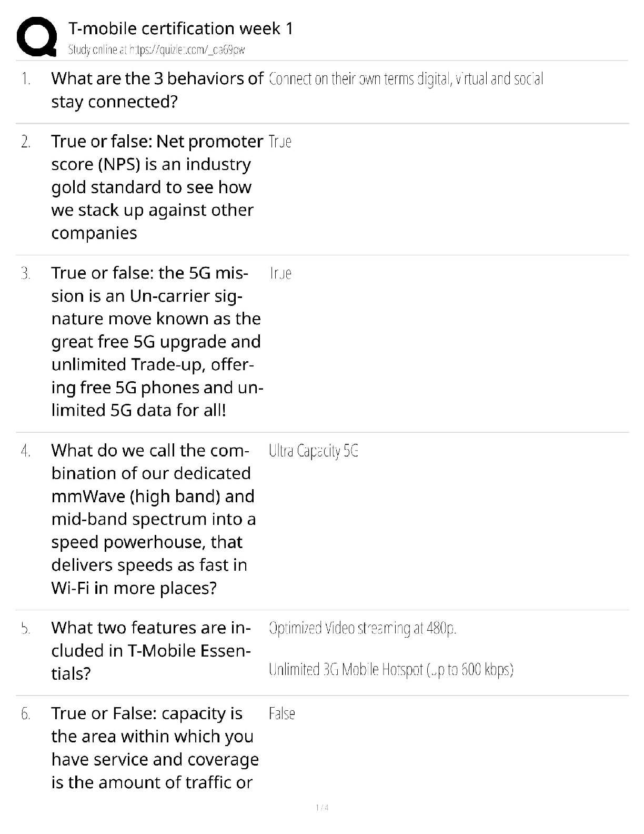Screen dimensions: 644x834
Task: Click the 'True' answer for NPS question
Action: (x=280, y=142)
